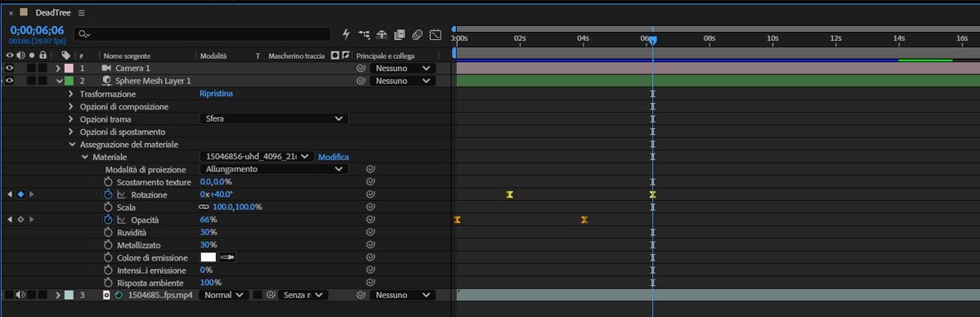The height and width of the screenshot is (317, 980).
Task: Click the Rotazione value 0x+40.0°
Action: pos(216,194)
